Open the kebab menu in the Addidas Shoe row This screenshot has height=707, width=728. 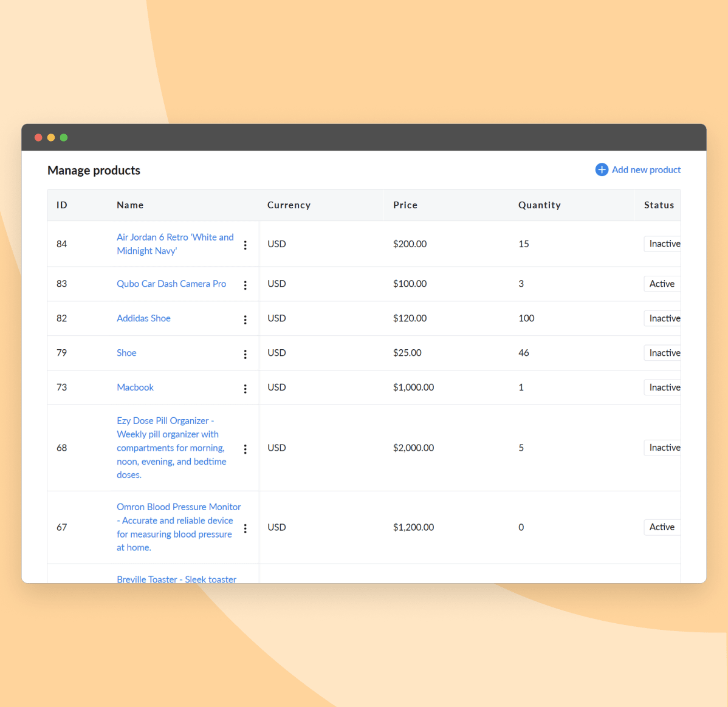coord(245,319)
